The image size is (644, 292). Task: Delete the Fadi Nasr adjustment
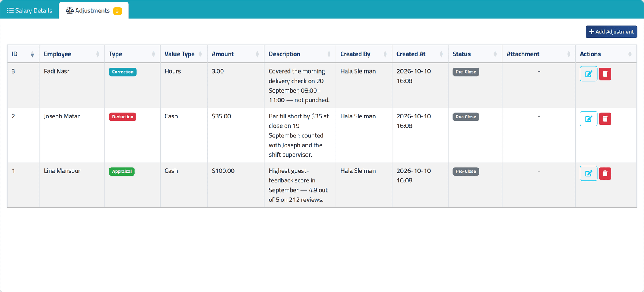tap(605, 74)
